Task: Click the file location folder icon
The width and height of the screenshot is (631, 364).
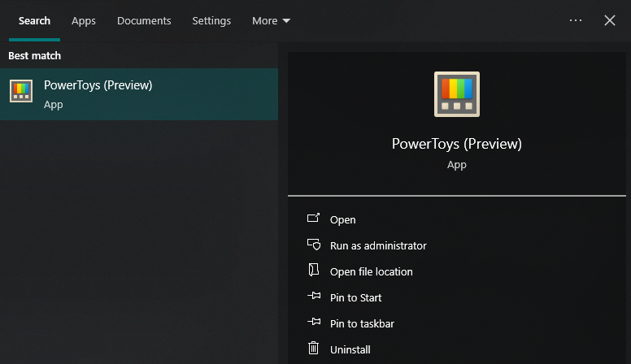Action: [314, 270]
